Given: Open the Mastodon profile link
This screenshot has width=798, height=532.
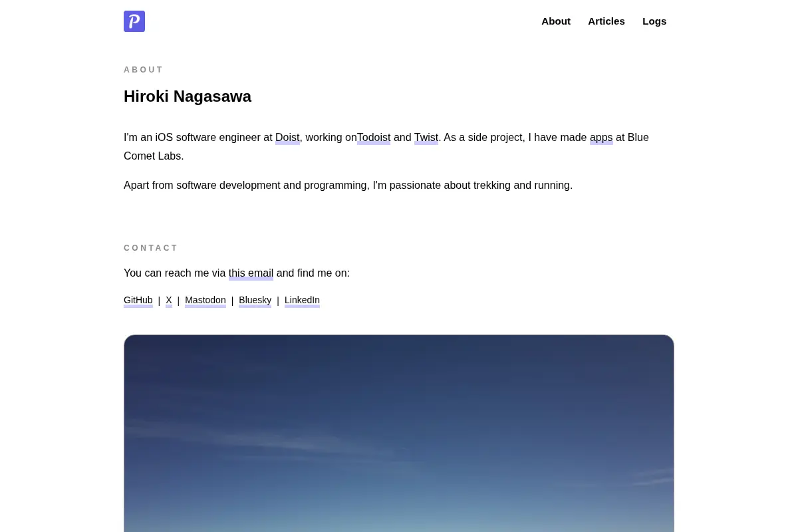Looking at the screenshot, I should click(x=205, y=301).
